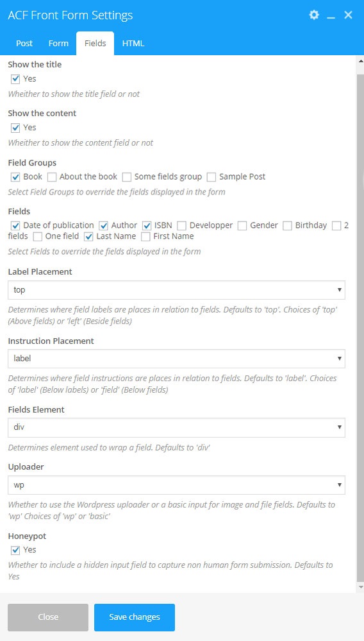Click the Save changes button
This screenshot has height=641, width=364.
(134, 617)
